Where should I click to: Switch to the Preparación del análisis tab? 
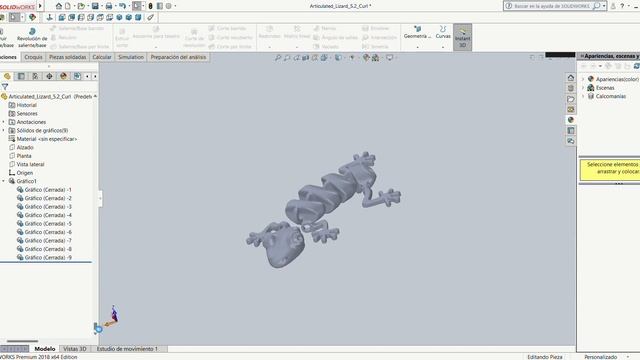pos(178,57)
